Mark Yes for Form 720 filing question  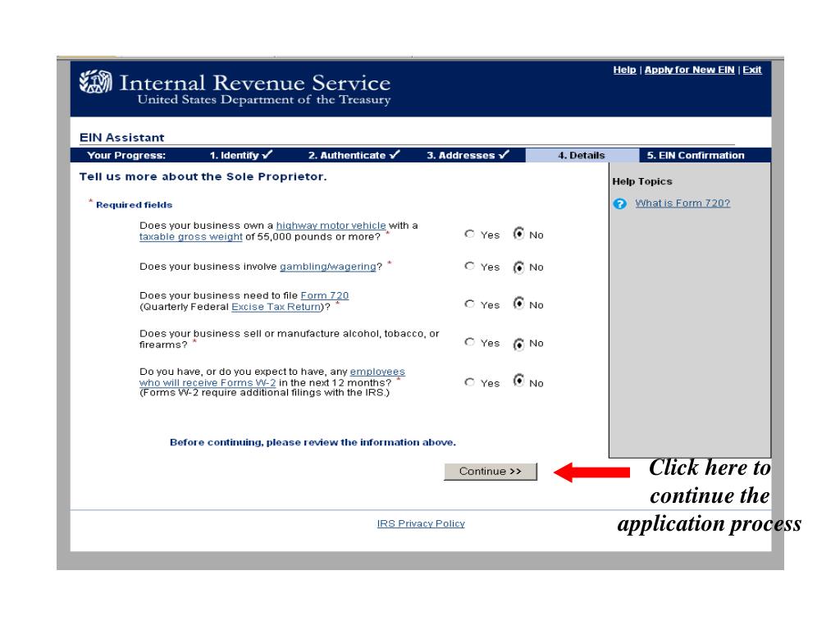point(469,304)
